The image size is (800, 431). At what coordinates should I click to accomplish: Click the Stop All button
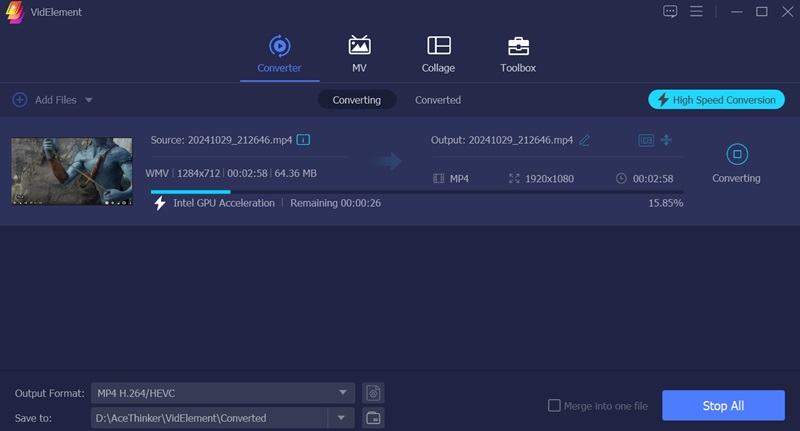point(723,405)
